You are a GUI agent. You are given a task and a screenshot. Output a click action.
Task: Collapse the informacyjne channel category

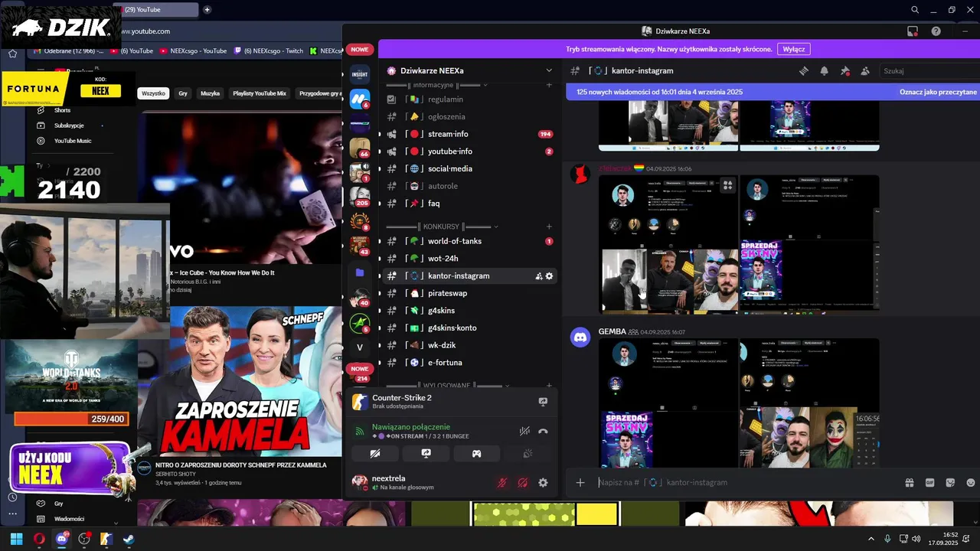point(436,84)
